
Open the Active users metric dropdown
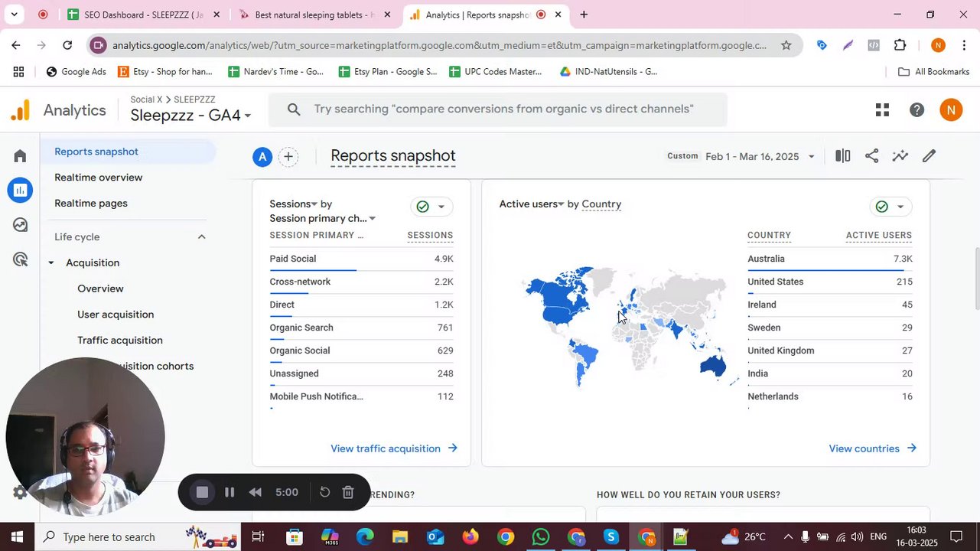point(532,204)
